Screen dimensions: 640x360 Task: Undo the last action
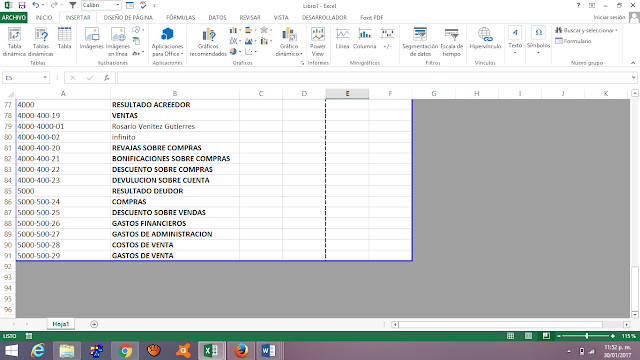[36, 5]
